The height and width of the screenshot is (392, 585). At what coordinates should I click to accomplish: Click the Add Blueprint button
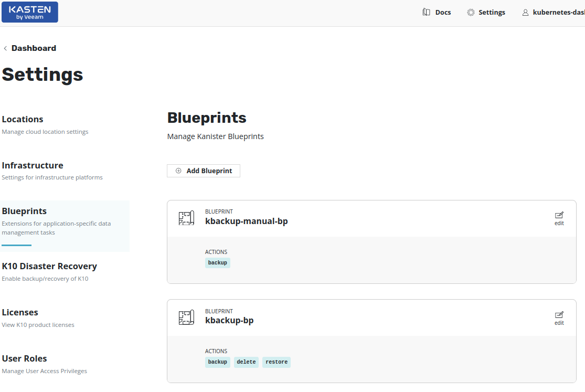[204, 171]
